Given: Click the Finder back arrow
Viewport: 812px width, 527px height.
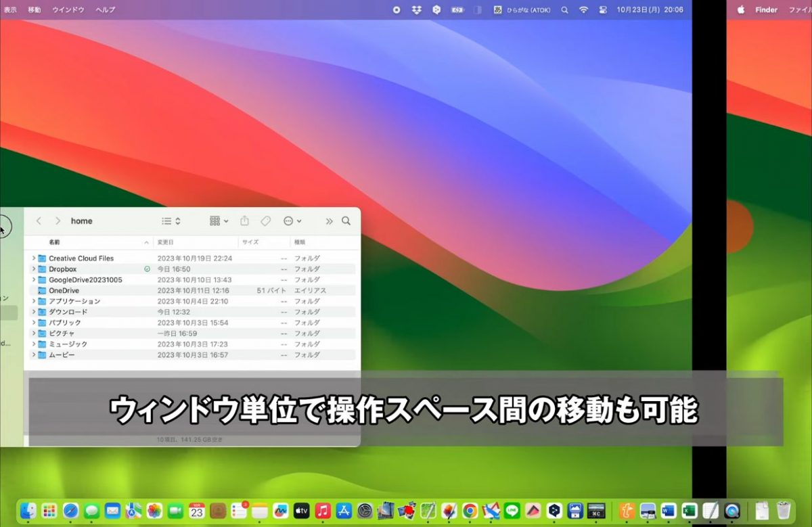Looking at the screenshot, I should click(39, 221).
